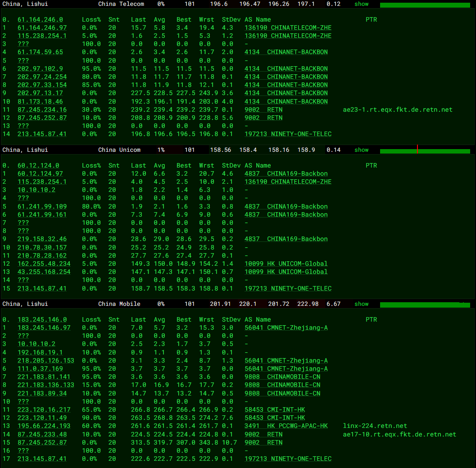Open IP link 202.97.24.254
Viewport: 476px width, 468px height.
tap(42, 77)
